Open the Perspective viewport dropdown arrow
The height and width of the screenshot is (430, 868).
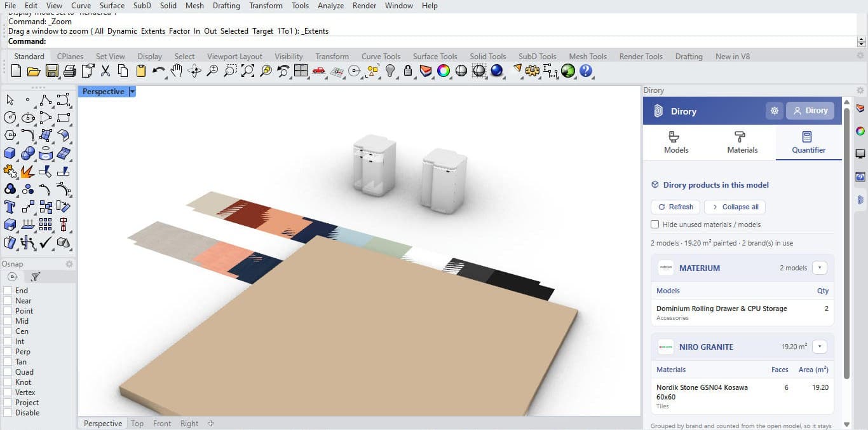(132, 92)
